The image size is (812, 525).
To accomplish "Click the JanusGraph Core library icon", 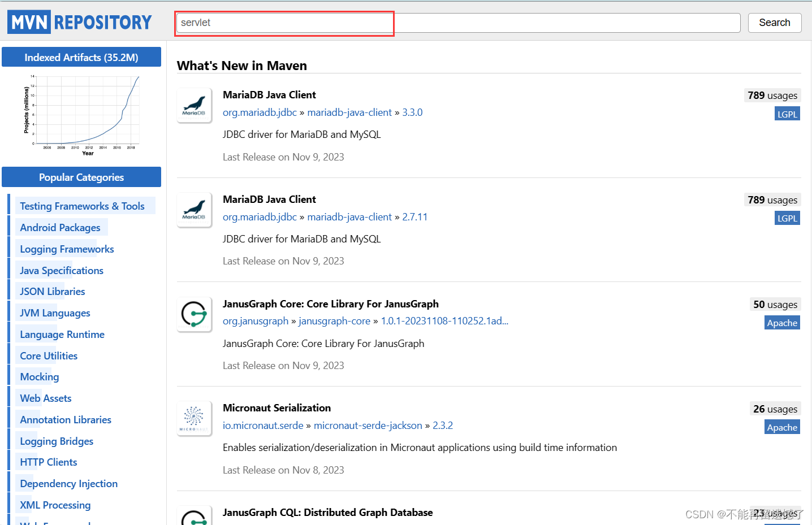I will 194,314.
